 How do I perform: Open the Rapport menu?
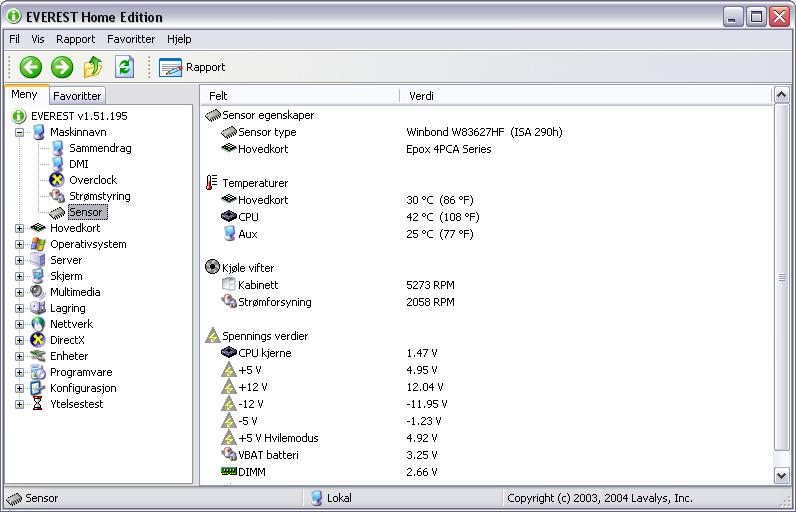(x=75, y=39)
